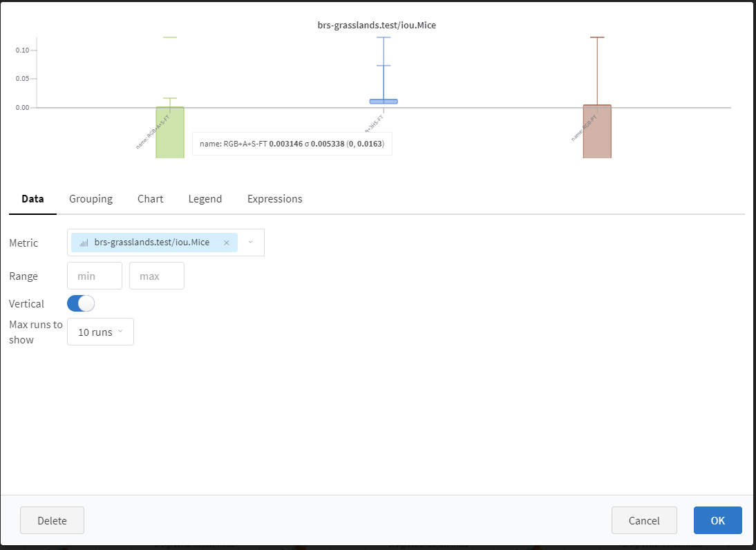Open the Expressions tab
The width and height of the screenshot is (756, 550).
click(x=275, y=198)
